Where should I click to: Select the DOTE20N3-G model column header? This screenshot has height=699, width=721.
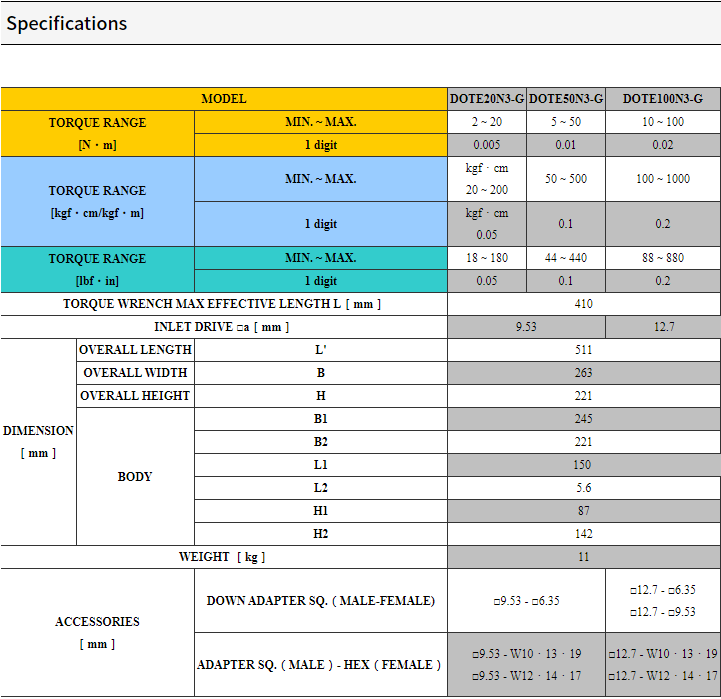click(486, 99)
